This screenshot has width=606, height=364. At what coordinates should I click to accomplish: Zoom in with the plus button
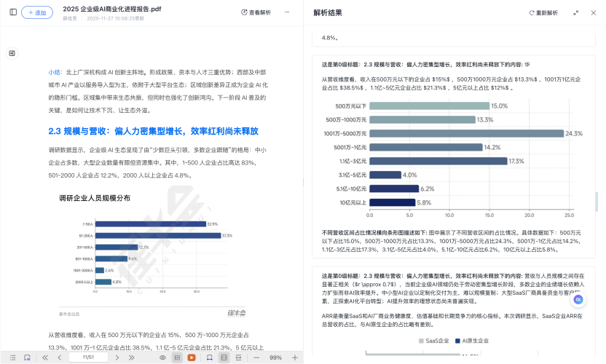[x=295, y=357]
